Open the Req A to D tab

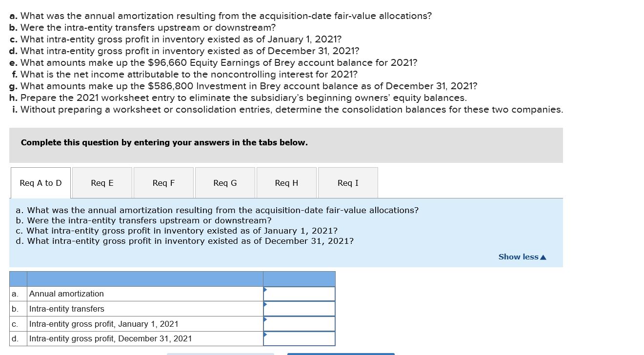pos(41,183)
